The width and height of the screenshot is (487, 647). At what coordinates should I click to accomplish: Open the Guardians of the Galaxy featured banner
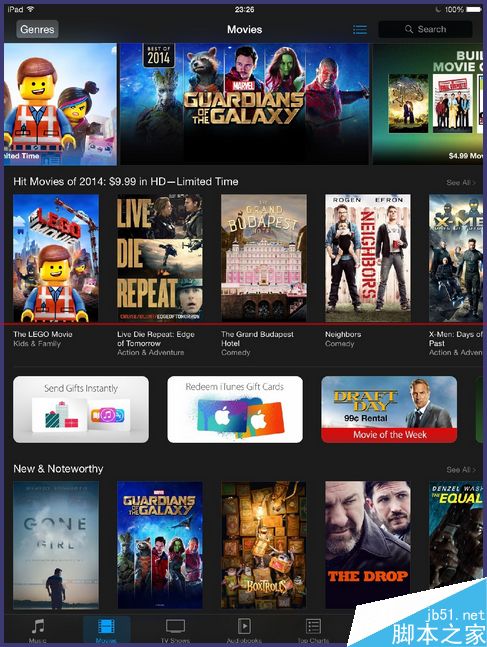[244, 104]
